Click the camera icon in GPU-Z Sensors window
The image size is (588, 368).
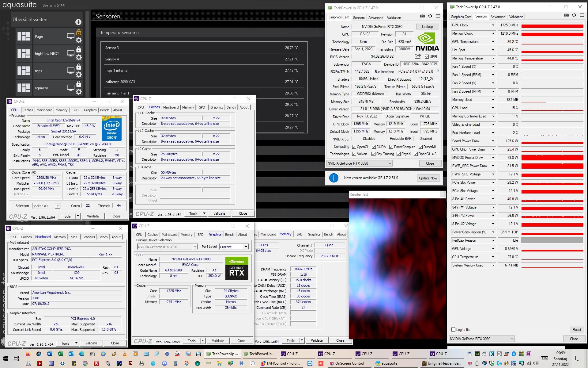tap(566, 15)
